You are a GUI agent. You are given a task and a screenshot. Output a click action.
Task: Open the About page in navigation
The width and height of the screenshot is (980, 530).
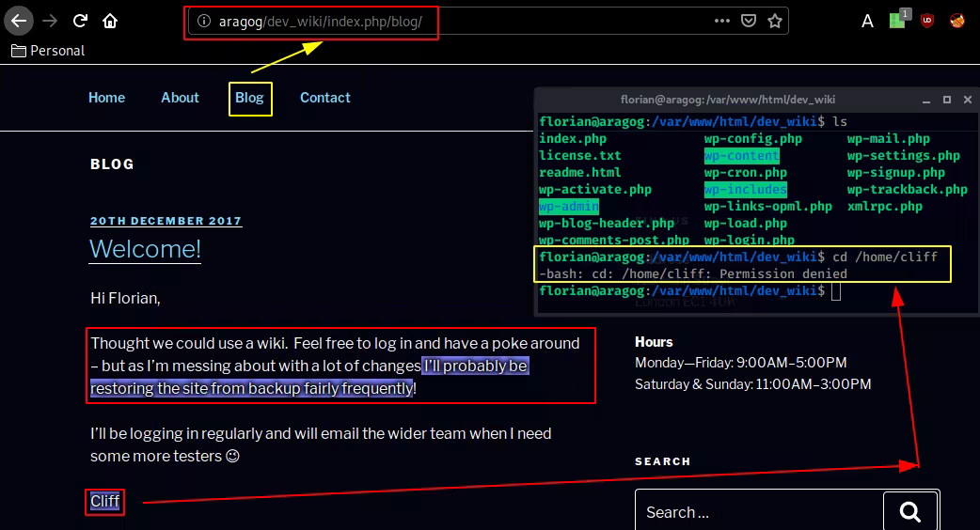[x=180, y=98]
